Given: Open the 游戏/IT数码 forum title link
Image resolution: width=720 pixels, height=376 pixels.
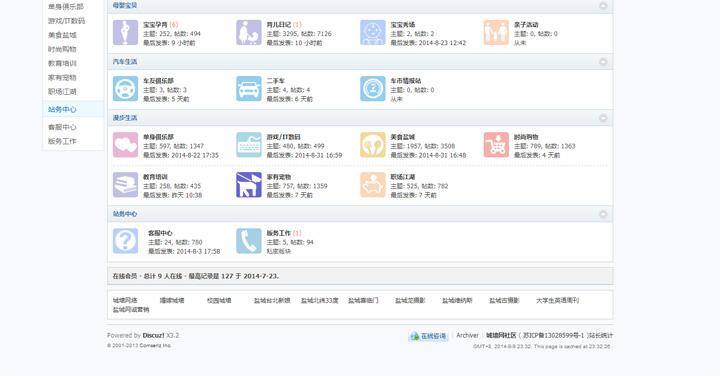Looking at the screenshot, I should click(283, 137).
